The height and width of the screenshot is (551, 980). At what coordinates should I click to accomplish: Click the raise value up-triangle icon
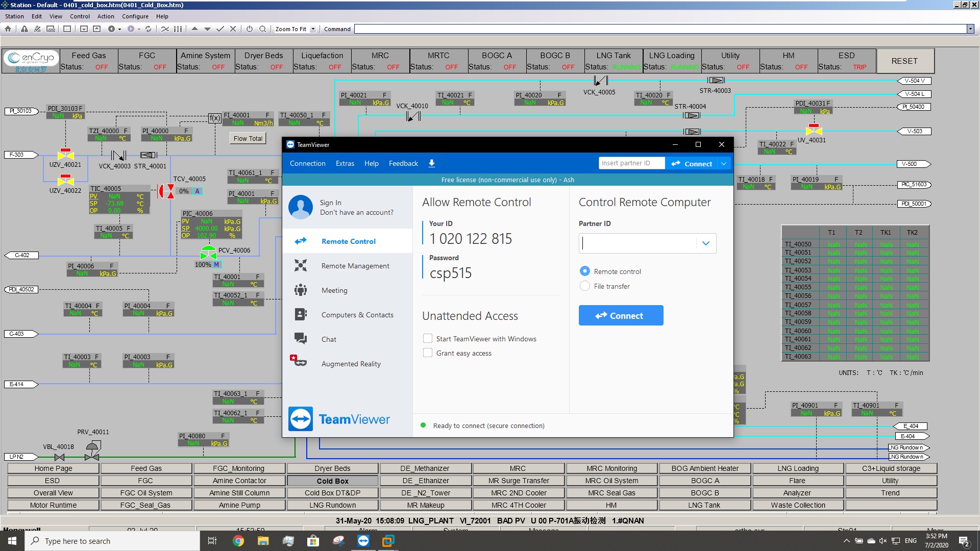tap(194, 29)
